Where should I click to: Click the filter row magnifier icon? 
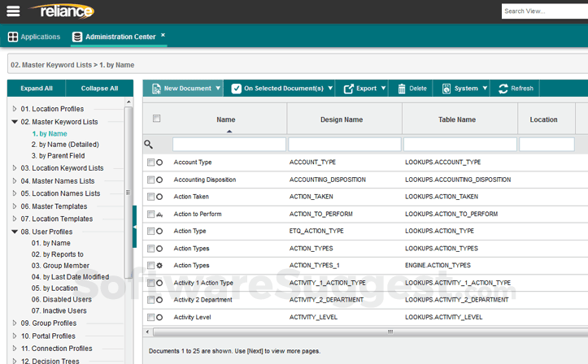click(148, 144)
